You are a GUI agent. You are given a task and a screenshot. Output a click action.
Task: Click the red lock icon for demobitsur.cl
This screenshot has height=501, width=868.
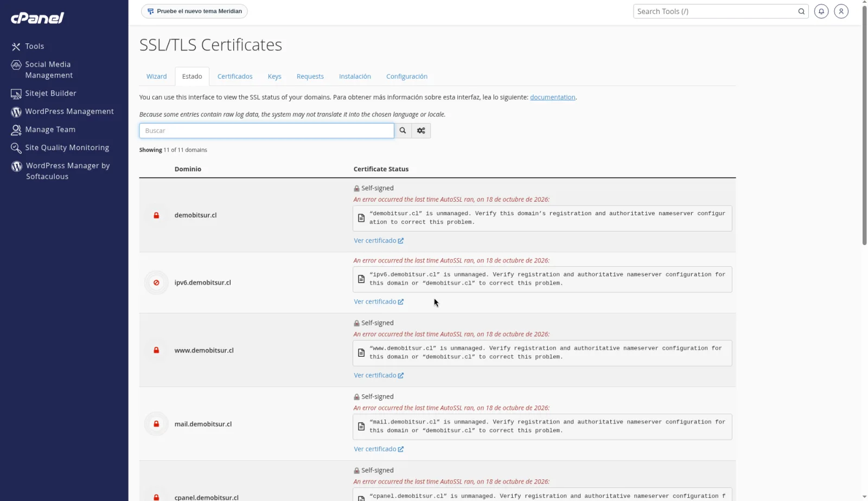click(x=156, y=215)
